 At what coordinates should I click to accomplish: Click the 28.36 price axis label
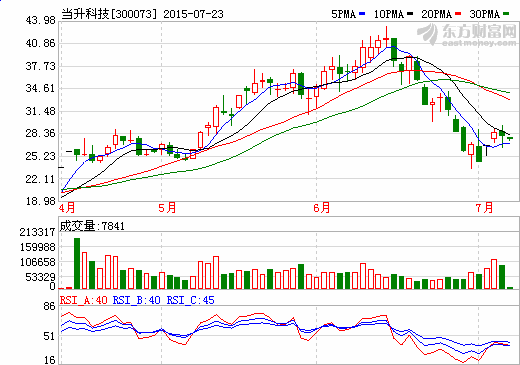click(x=40, y=133)
